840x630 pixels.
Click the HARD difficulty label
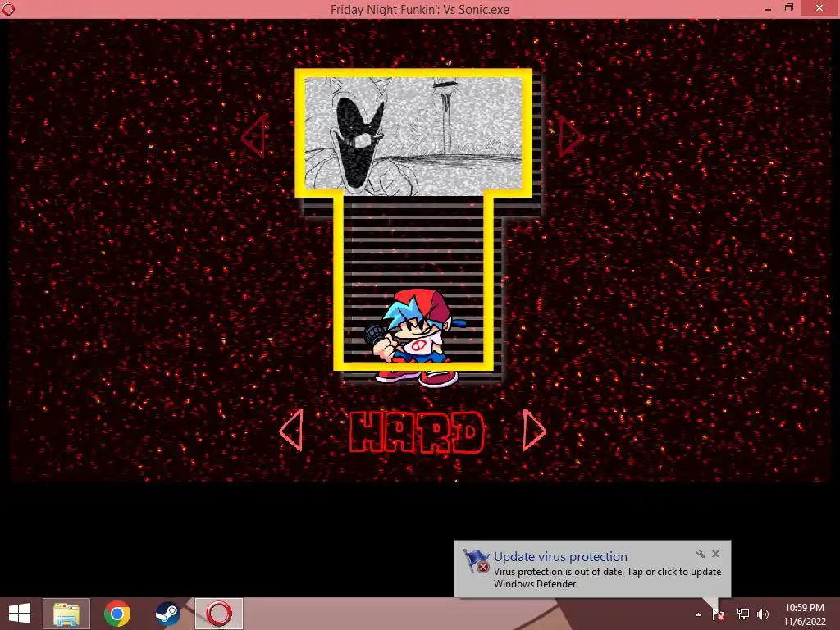coord(418,432)
